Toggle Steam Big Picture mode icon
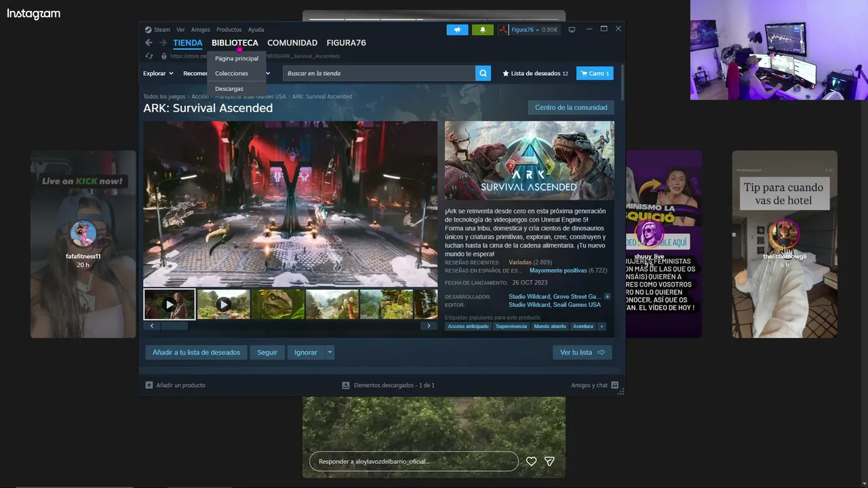The height and width of the screenshot is (488, 868). tap(572, 30)
